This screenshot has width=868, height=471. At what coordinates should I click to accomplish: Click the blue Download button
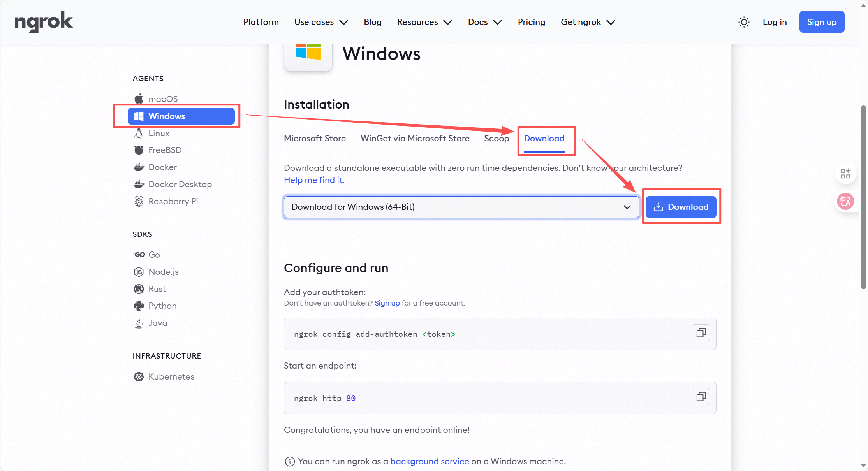[681, 207]
